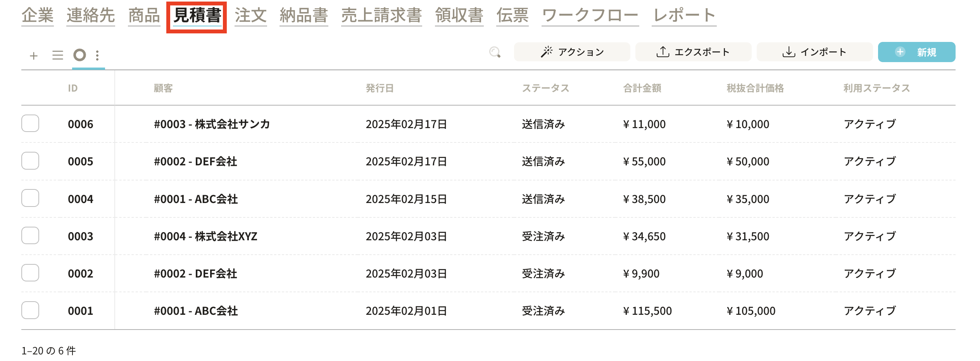Check the box for estimate 0006

coord(30,123)
